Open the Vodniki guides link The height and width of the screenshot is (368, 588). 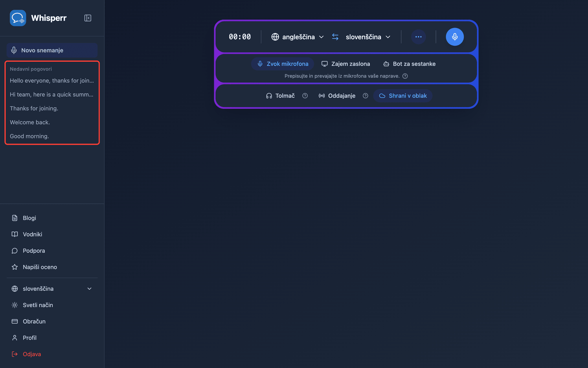coord(52,234)
